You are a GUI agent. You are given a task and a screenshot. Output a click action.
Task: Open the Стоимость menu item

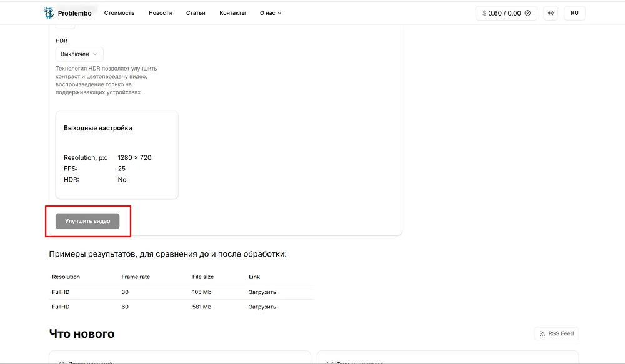[119, 13]
